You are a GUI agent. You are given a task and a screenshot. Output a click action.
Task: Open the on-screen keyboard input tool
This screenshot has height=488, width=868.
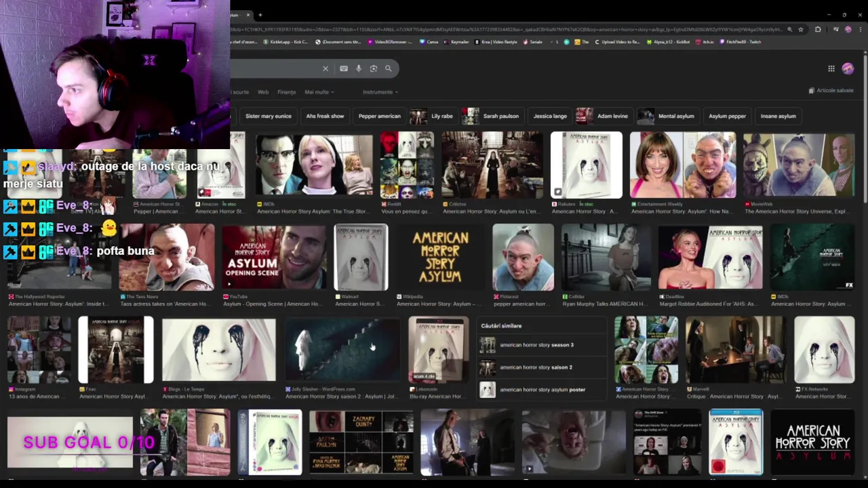click(x=344, y=68)
